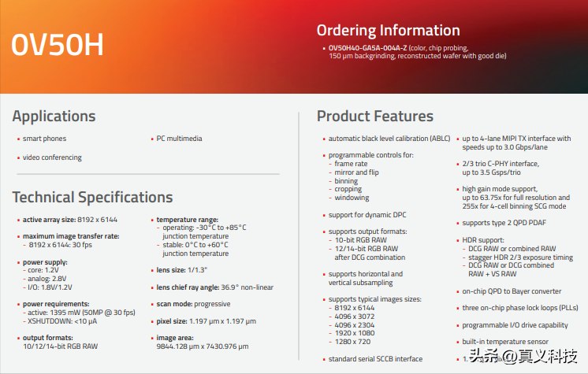Select the core: 1.2V entry
This screenshot has height=374, width=588.
click(43, 270)
